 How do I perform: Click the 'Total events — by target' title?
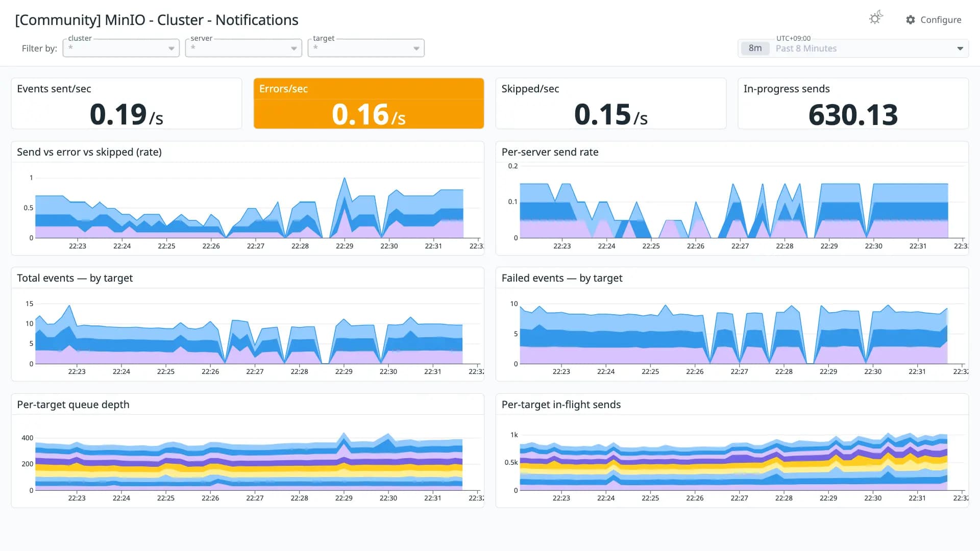(x=75, y=278)
